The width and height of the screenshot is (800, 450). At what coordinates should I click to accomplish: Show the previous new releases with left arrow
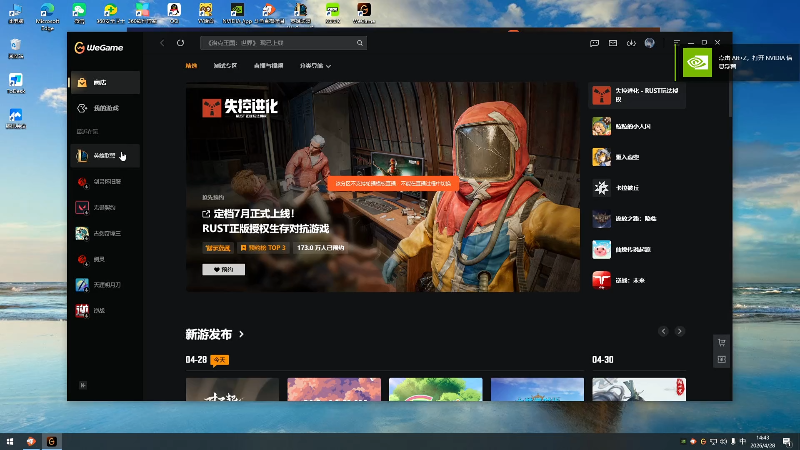point(663,331)
